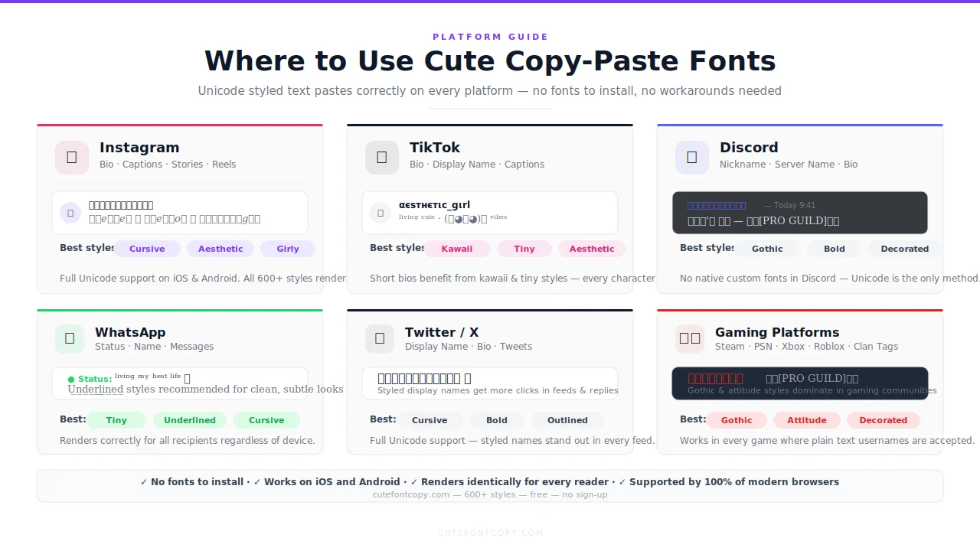Select the Cursive tag under Twitter / X
Screen dimensions: 980x551
[430, 420]
